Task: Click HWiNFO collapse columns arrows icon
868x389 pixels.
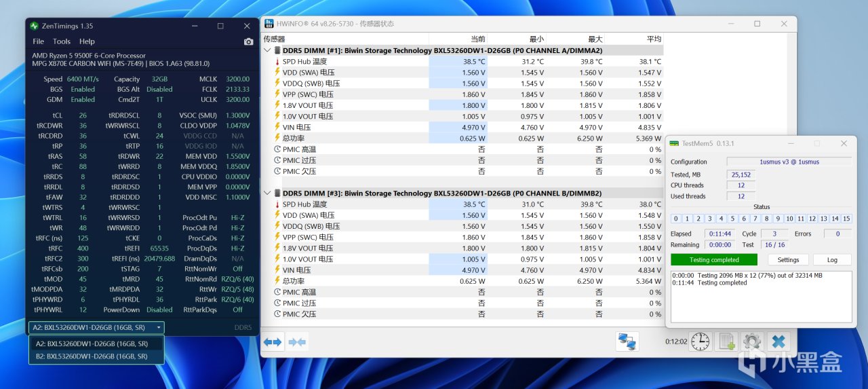Action: point(297,342)
